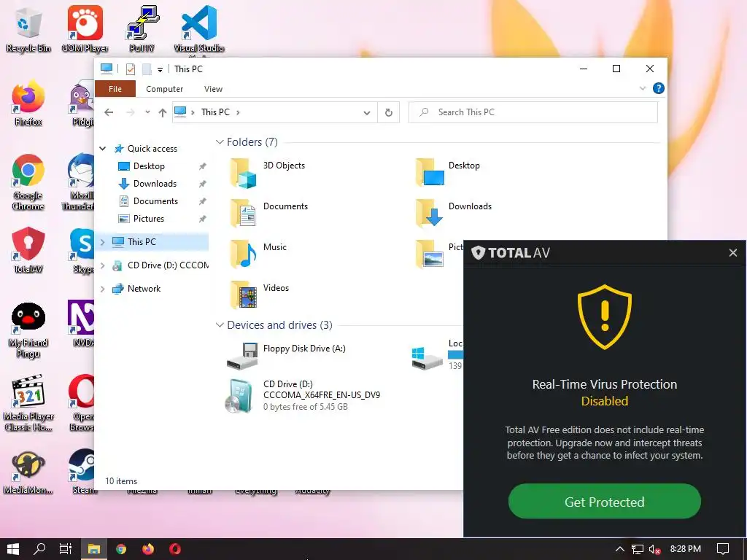Viewport: 747px width, 560px height.
Task: Refresh the This PC view
Action: pyautogui.click(x=389, y=112)
